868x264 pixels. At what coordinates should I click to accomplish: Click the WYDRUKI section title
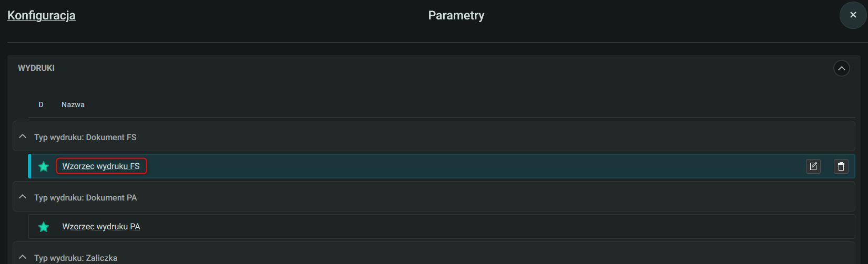point(36,68)
